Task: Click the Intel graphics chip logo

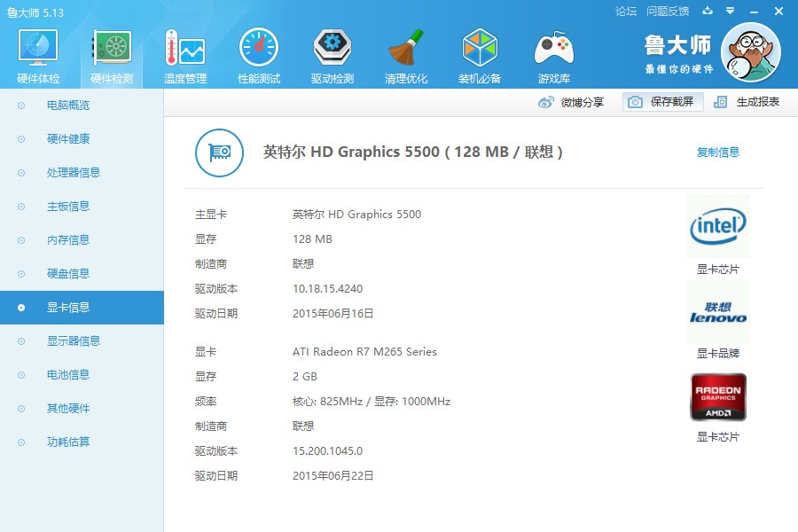Action: (717, 227)
